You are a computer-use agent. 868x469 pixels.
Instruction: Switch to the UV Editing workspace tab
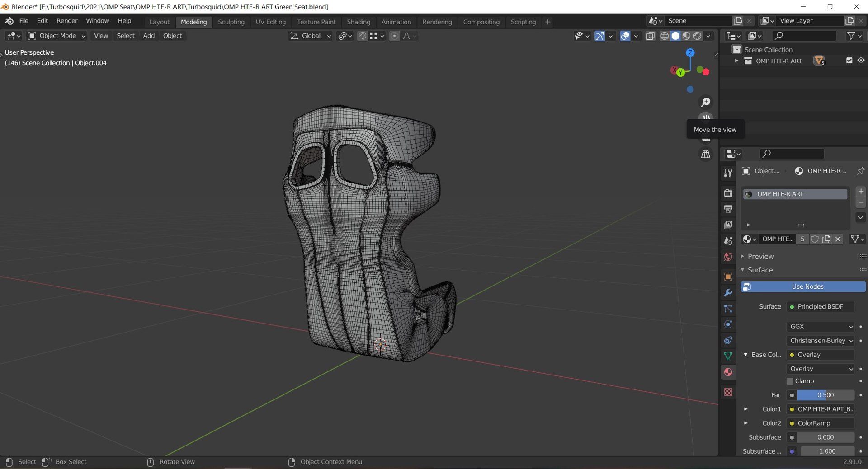[271, 22]
